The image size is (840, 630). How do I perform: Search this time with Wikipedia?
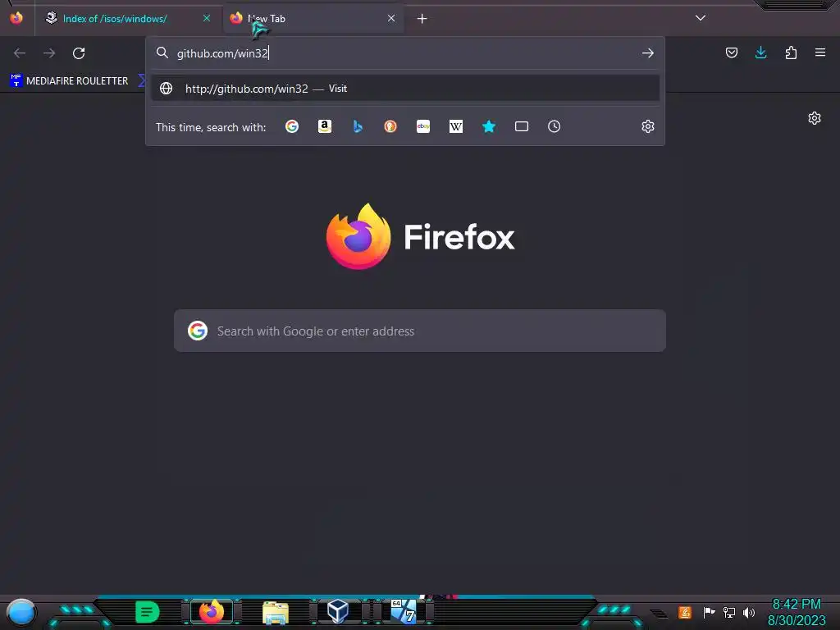(456, 126)
